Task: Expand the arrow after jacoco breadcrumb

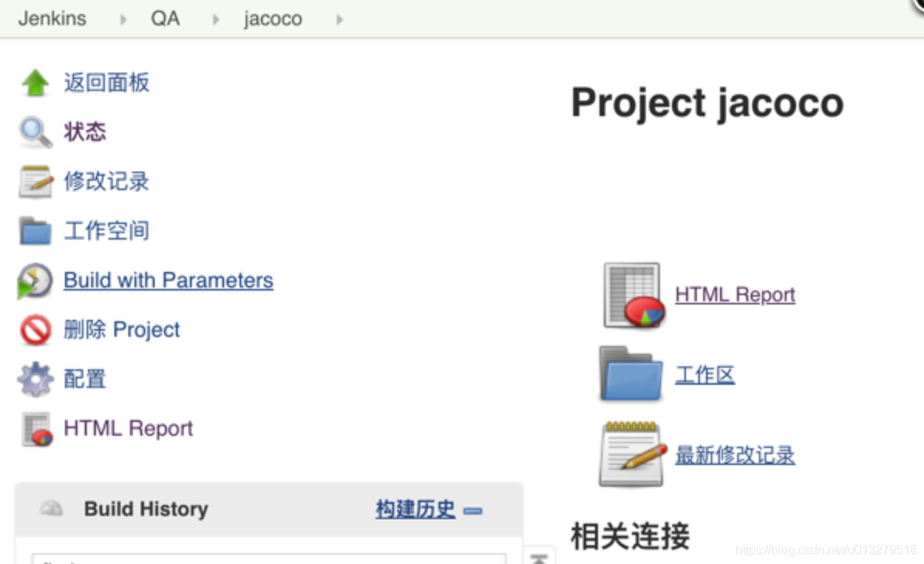Action: click(339, 19)
